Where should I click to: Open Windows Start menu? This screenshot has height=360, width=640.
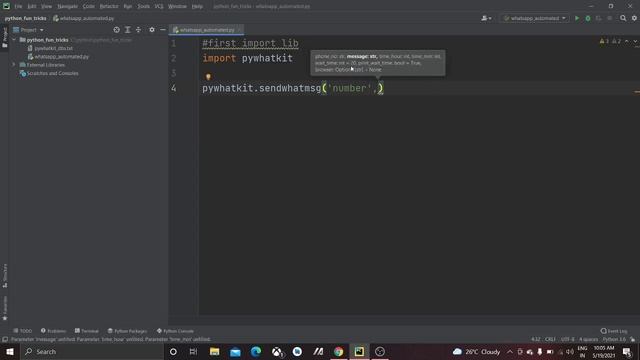9,351
